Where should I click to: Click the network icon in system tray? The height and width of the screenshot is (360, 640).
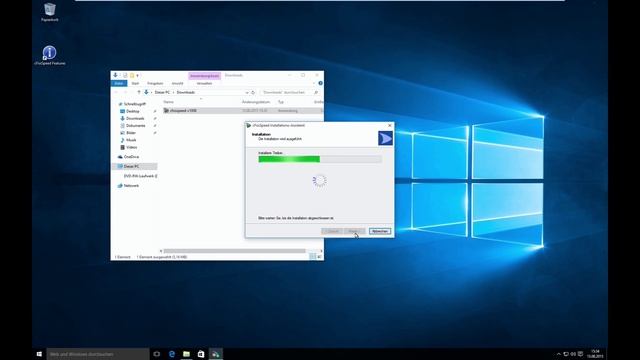point(566,354)
